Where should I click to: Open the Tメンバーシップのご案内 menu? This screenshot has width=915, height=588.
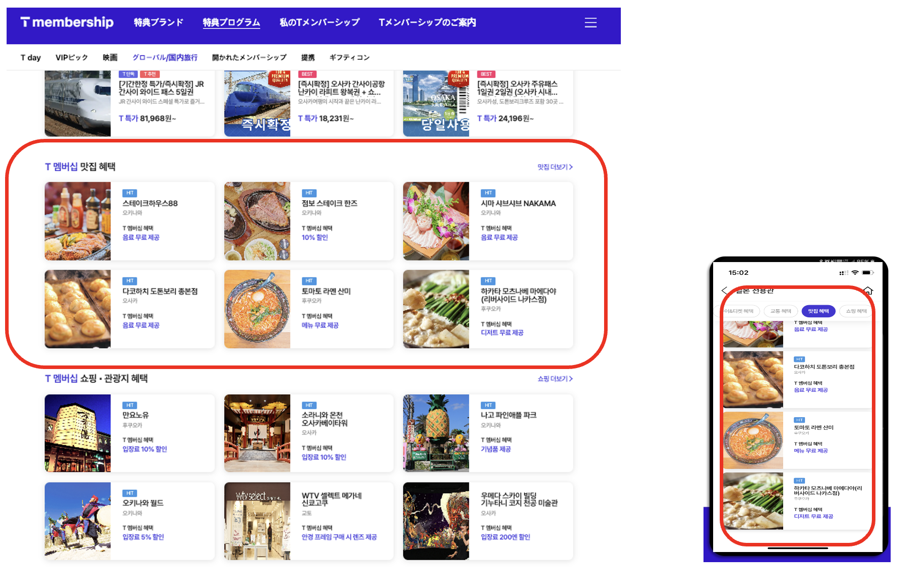click(x=427, y=22)
